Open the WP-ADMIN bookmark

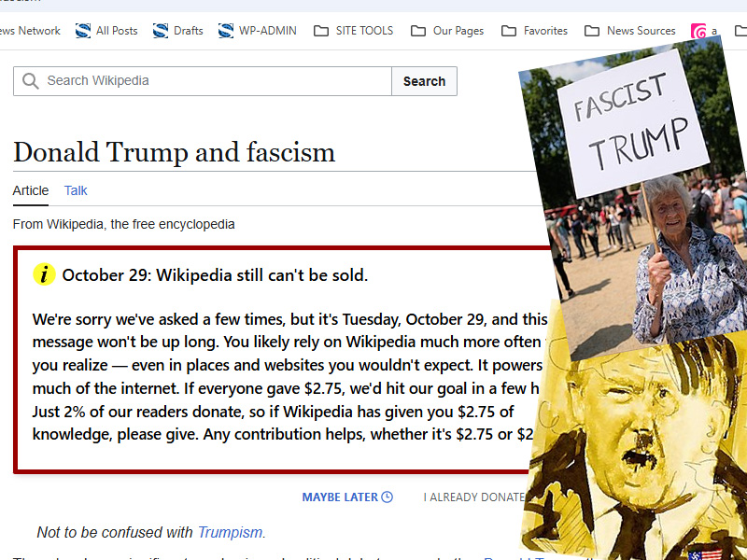pos(258,31)
